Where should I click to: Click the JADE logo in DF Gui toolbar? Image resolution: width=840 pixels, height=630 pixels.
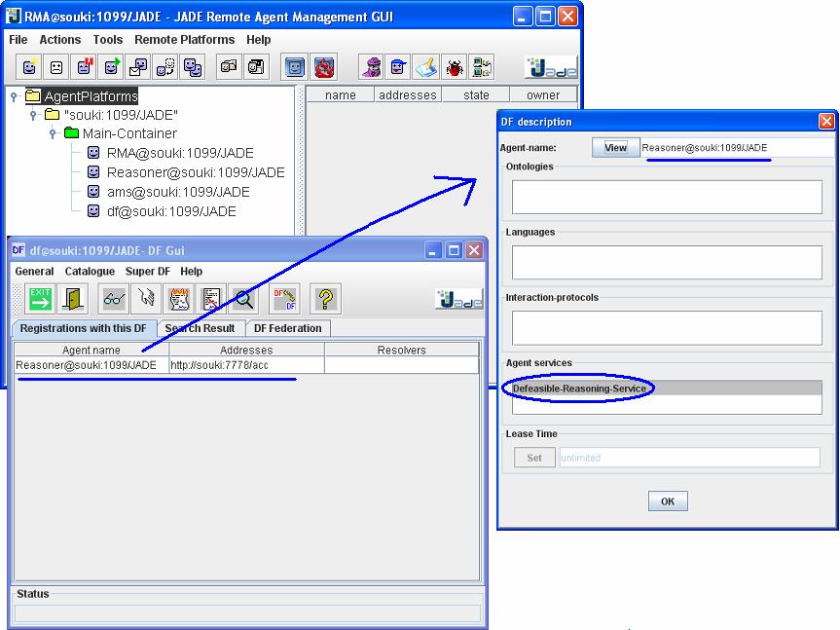pyautogui.click(x=459, y=299)
